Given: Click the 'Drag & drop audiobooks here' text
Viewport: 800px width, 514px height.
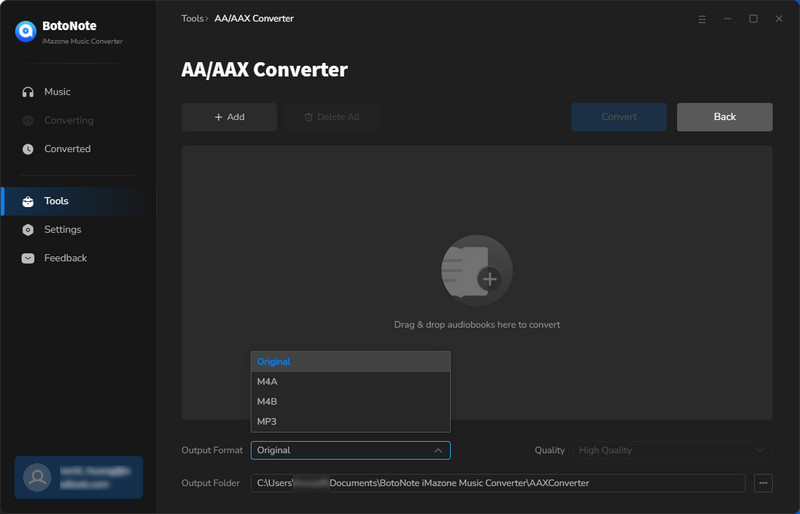Looking at the screenshot, I should [x=477, y=325].
